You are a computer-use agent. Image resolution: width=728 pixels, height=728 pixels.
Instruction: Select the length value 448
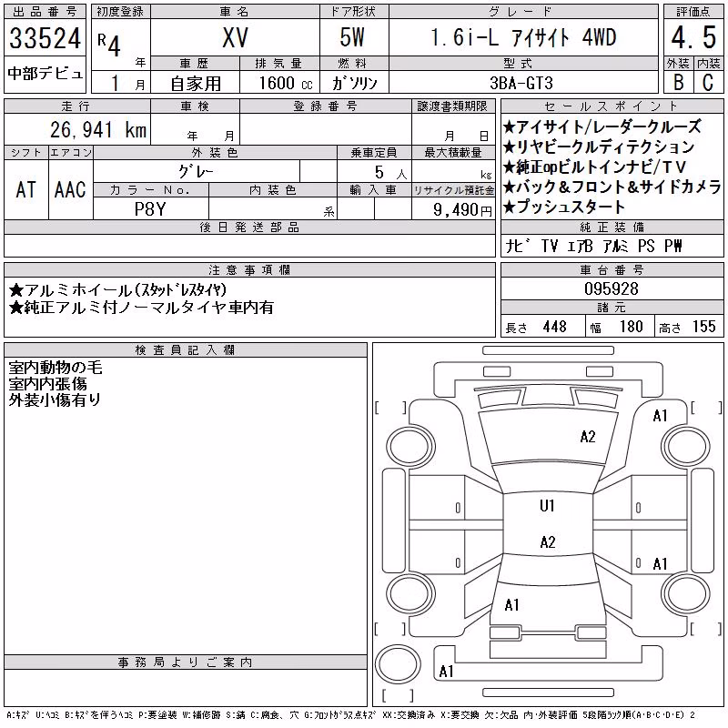(x=555, y=327)
